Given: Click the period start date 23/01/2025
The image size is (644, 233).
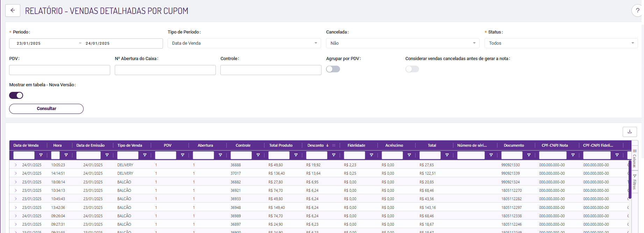Looking at the screenshot, I should (29, 43).
